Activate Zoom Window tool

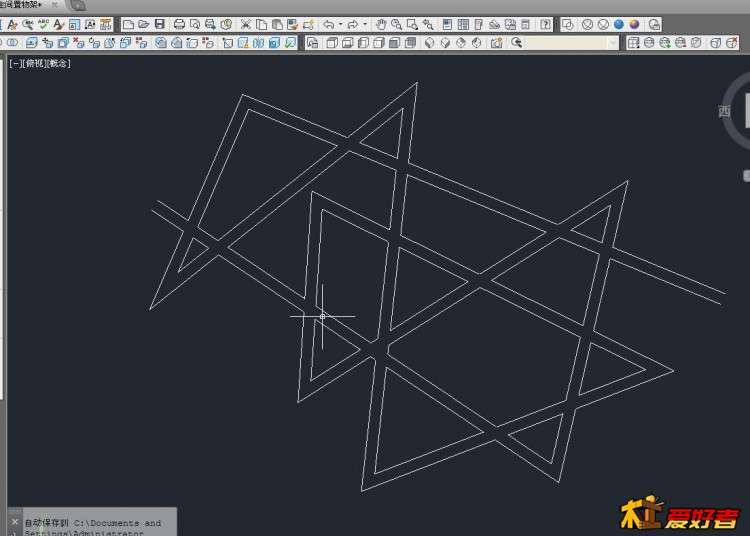pos(412,24)
